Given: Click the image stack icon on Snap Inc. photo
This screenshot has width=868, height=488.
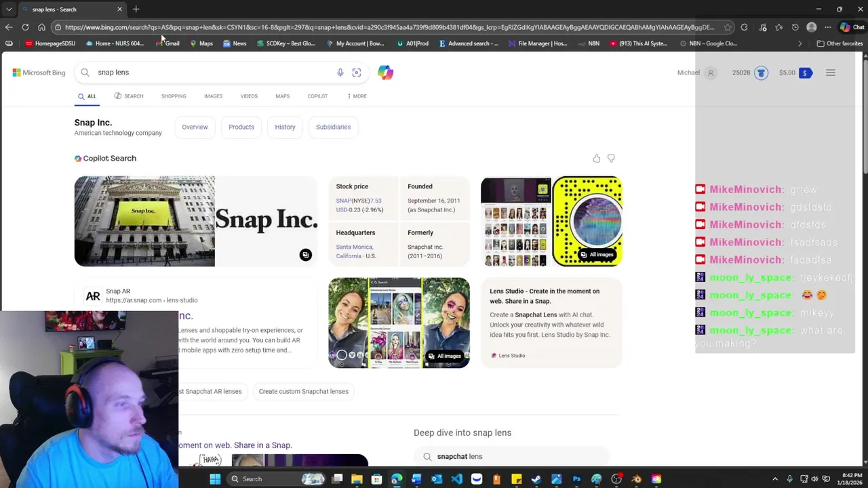Looking at the screenshot, I should point(305,255).
